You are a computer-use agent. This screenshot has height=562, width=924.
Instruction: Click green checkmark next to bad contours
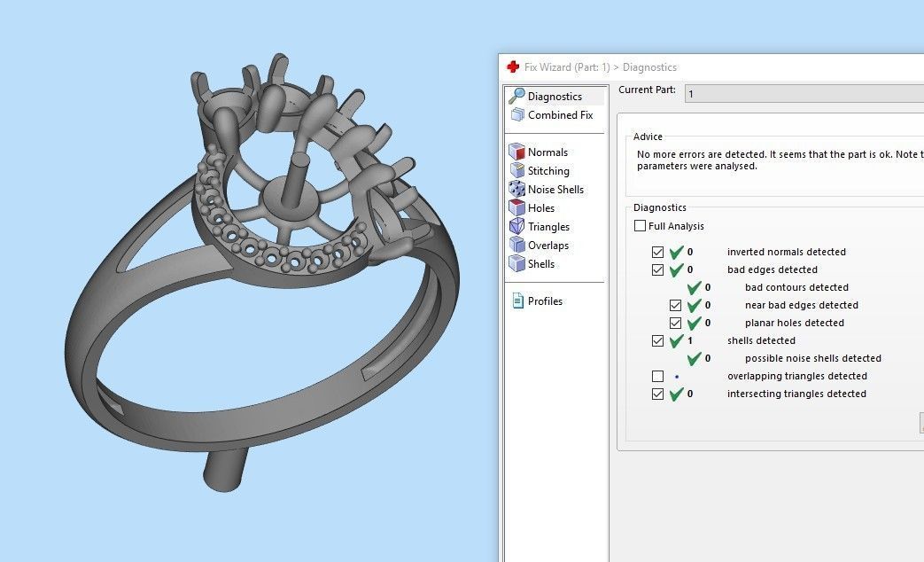coord(695,287)
